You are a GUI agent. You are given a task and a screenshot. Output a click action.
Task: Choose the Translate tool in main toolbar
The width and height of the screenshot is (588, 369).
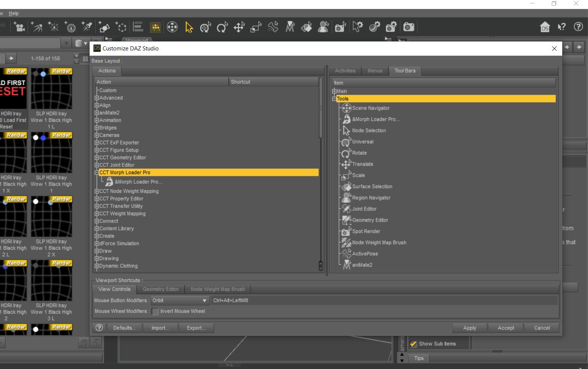(x=239, y=27)
